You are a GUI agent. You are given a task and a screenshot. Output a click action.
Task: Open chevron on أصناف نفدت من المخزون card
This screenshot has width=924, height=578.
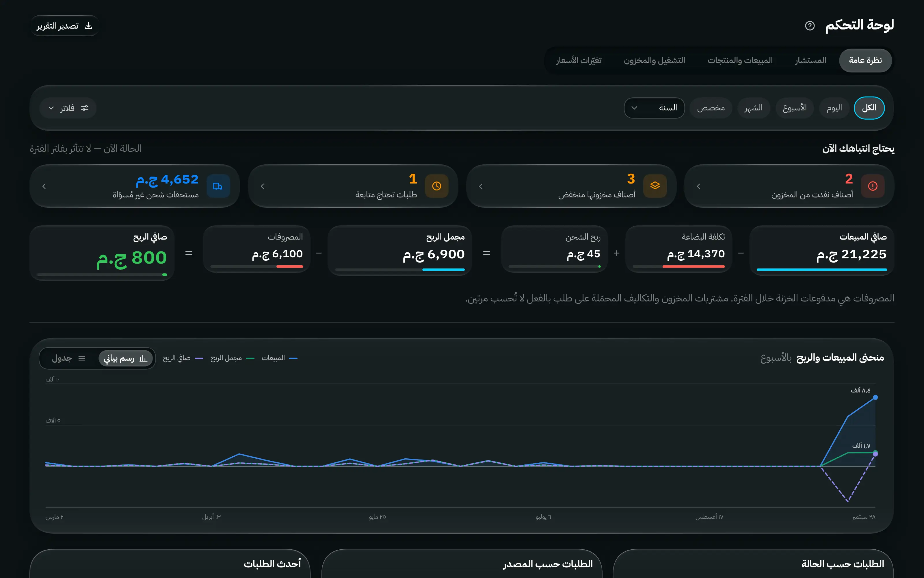tap(699, 186)
